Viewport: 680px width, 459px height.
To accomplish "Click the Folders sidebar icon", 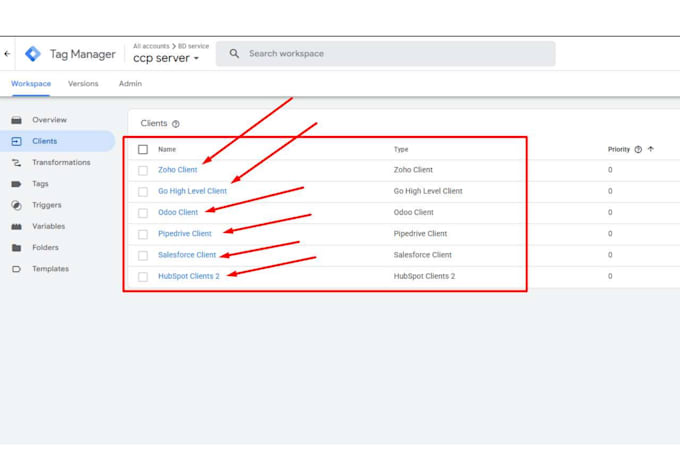I will [16, 247].
